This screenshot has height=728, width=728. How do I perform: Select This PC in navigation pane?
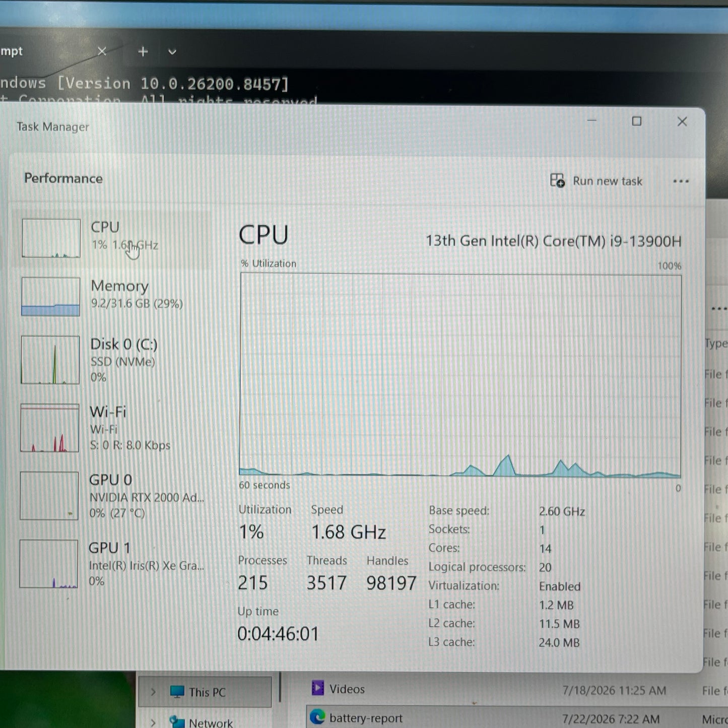[x=205, y=692]
